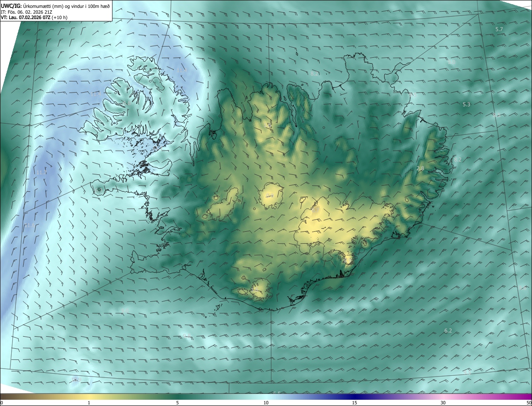Click the 11.7 value label west of Iceland
This screenshot has width=532, height=406.
pos(42,173)
